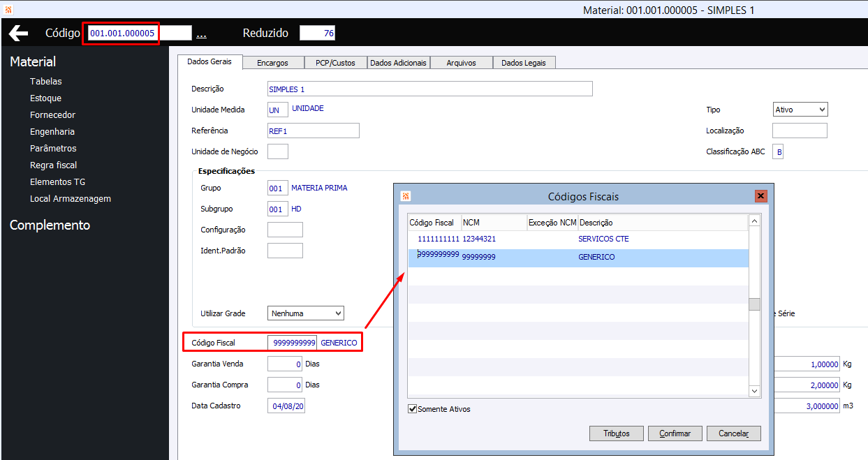Click the NCM column header
Viewport: 868px width, 460px height.
[x=494, y=223]
